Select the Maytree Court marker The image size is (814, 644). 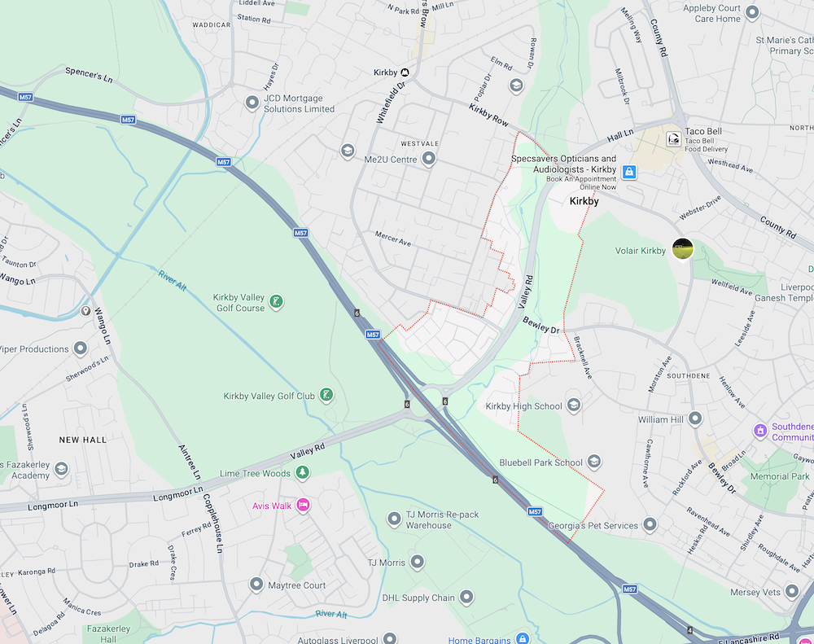(256, 585)
